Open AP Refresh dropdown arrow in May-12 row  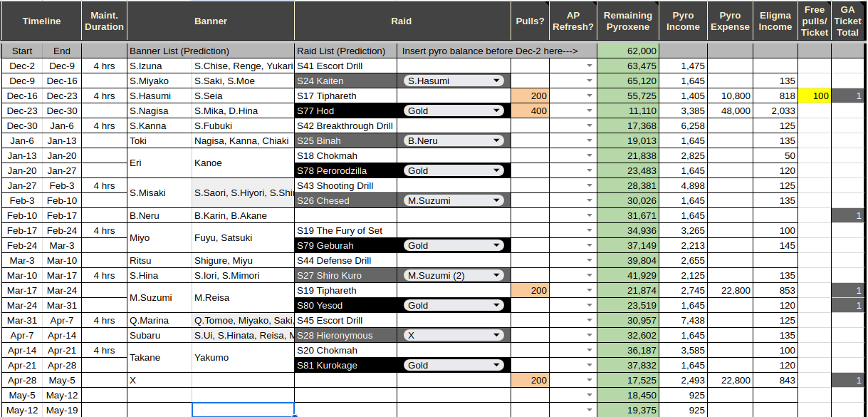coord(590,410)
